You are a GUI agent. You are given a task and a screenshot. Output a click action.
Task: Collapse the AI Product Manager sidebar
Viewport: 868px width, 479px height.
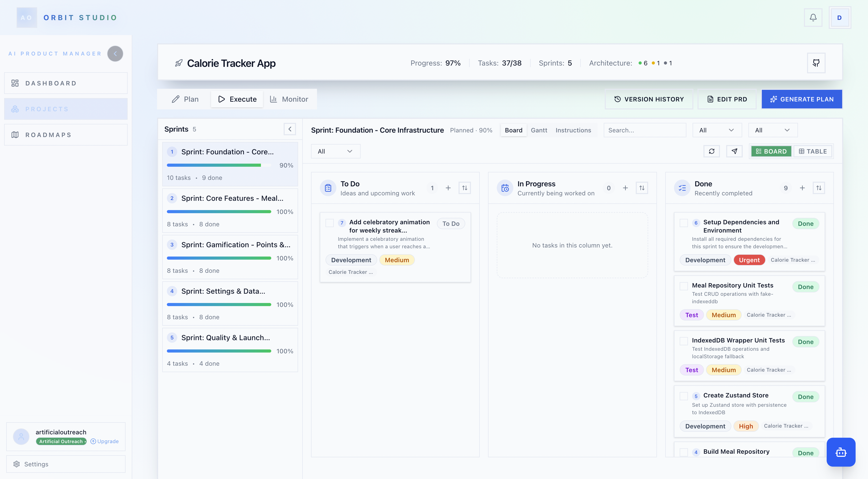(x=115, y=53)
